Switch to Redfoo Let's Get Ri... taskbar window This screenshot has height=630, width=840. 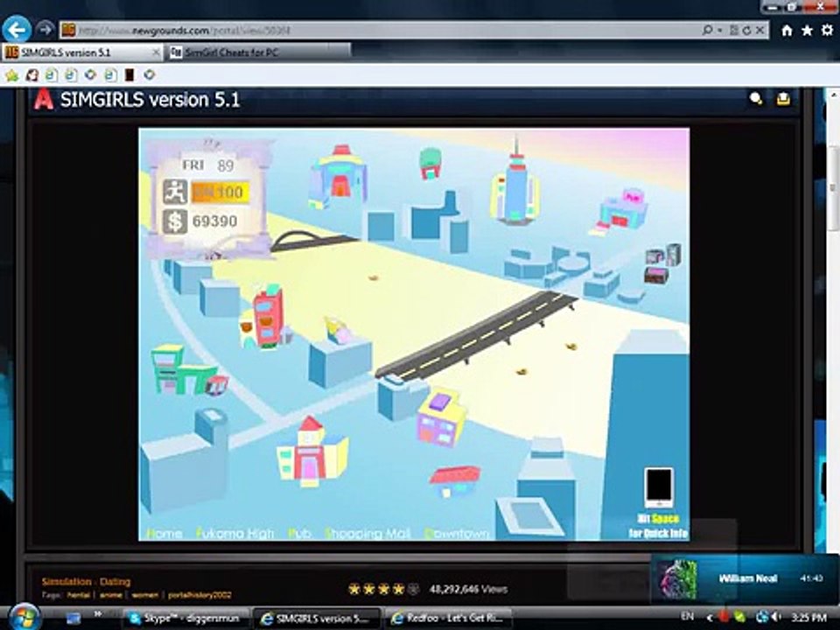[x=449, y=619]
